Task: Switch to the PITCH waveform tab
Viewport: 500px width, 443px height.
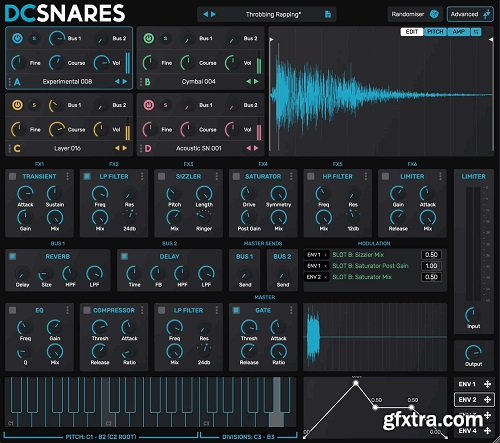Action: coord(435,32)
